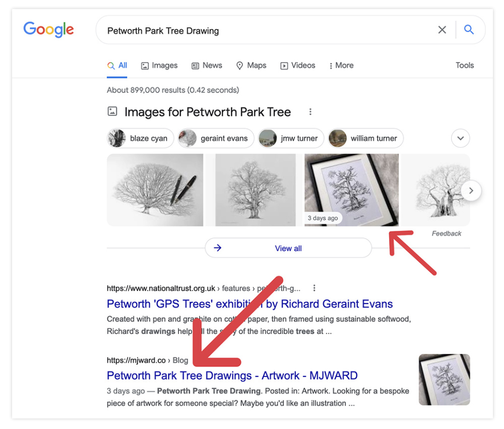Open the tree drawing with two pens
504x429 pixels.
pyautogui.click(x=155, y=190)
